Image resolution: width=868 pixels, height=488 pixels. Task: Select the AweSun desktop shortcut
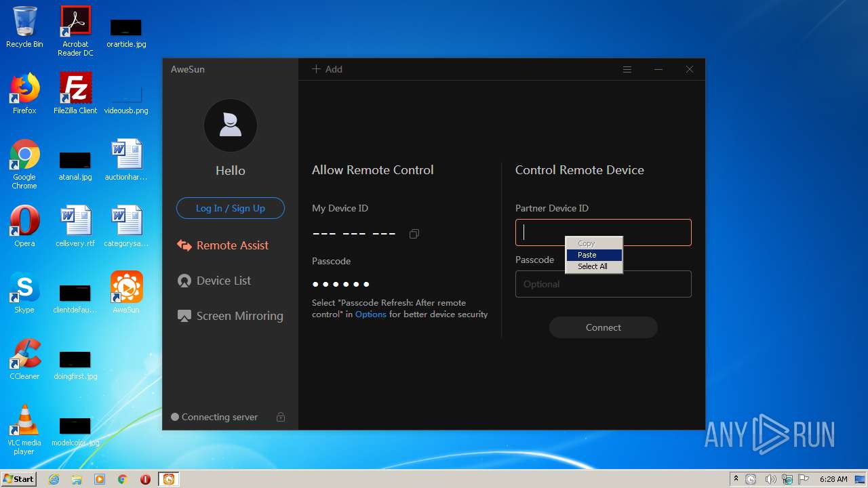(126, 292)
